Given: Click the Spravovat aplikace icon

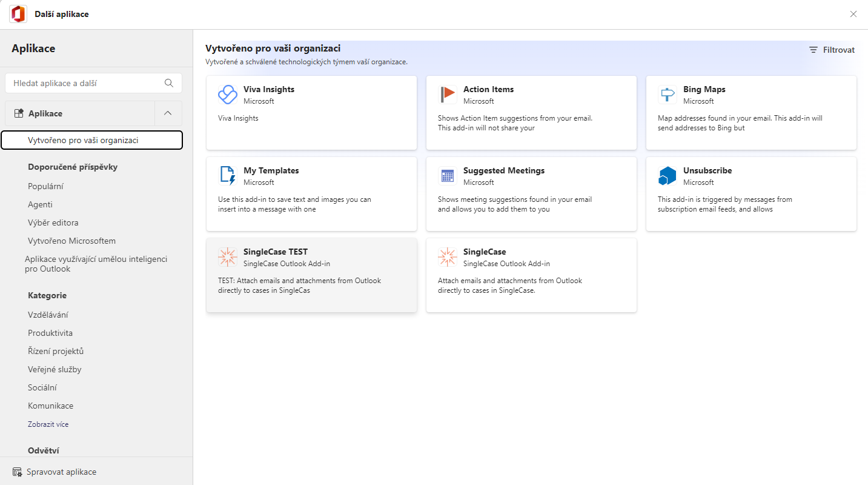Looking at the screenshot, I should pyautogui.click(x=17, y=472).
